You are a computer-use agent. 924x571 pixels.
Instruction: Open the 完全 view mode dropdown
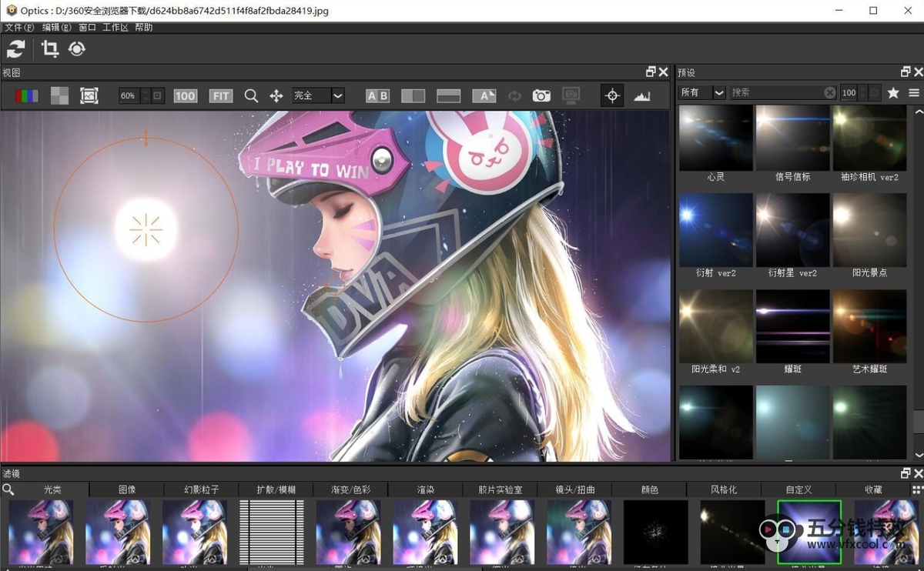point(318,95)
